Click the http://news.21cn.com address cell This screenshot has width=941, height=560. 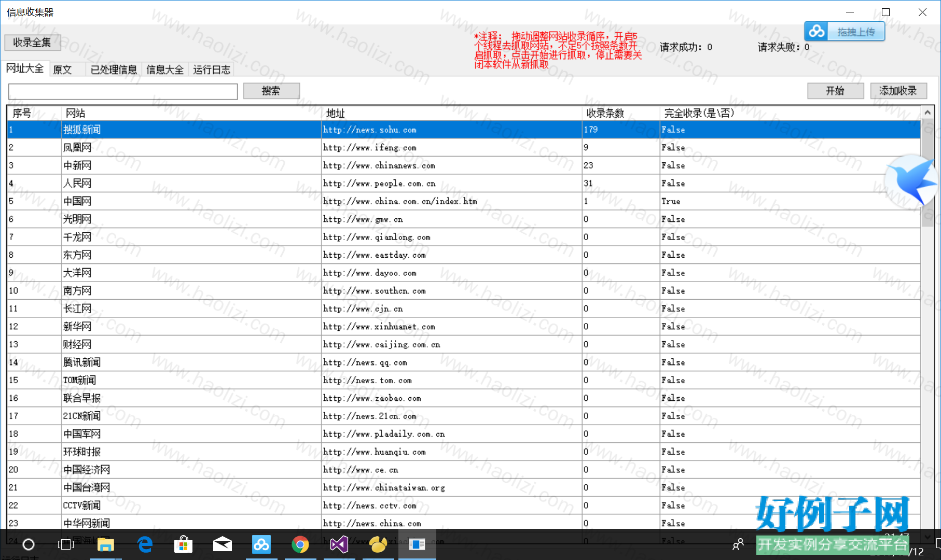tap(452, 416)
